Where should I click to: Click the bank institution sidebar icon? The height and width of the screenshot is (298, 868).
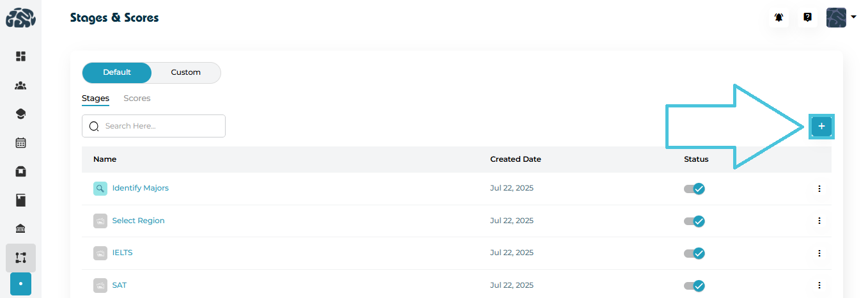tap(20, 229)
